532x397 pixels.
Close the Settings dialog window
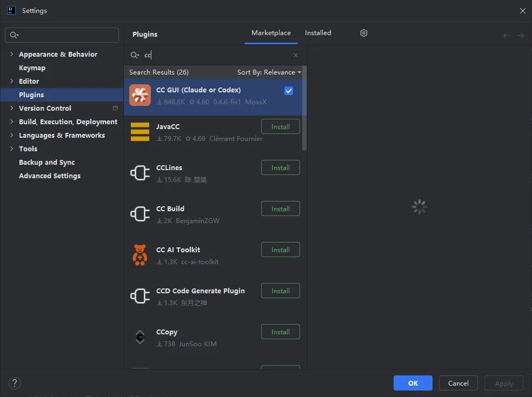pyautogui.click(x=522, y=11)
